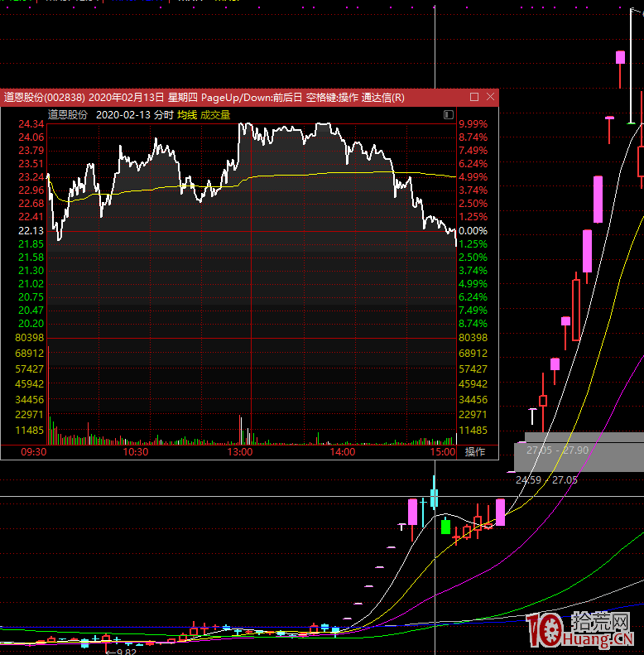Click the 23.24 price axis label
The width and height of the screenshot is (644, 655).
tap(31, 177)
